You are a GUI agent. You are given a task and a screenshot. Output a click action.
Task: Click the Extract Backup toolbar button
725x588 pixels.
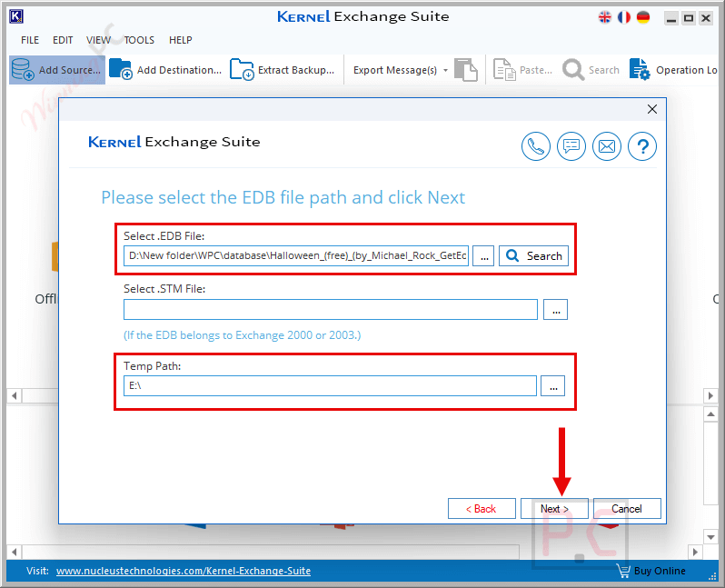(283, 70)
